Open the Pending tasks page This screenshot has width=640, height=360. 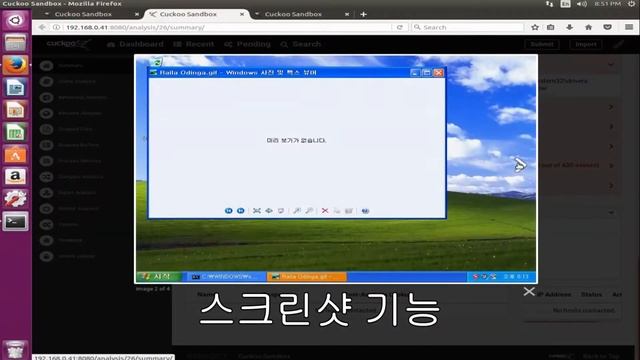click(x=248, y=44)
